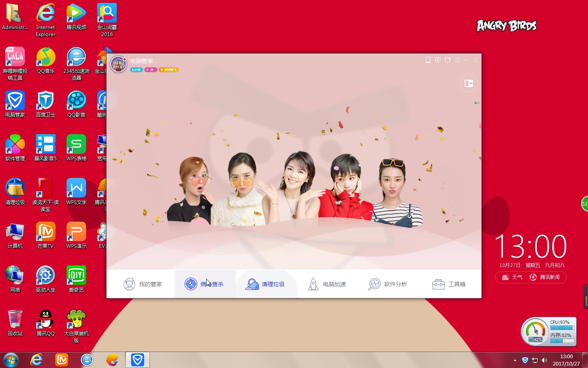This screenshot has height=368, width=588.
Task: Open the volume speaker tray icon
Action: click(x=544, y=360)
